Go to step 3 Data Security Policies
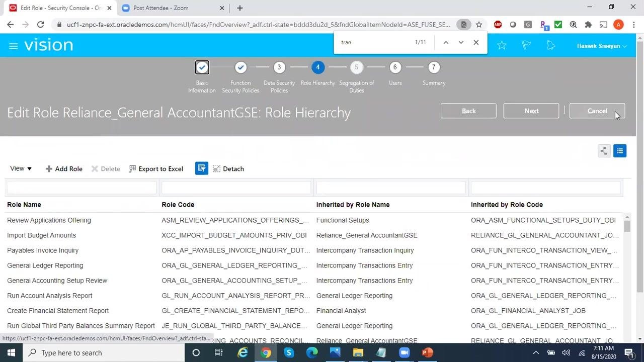 (x=279, y=67)
